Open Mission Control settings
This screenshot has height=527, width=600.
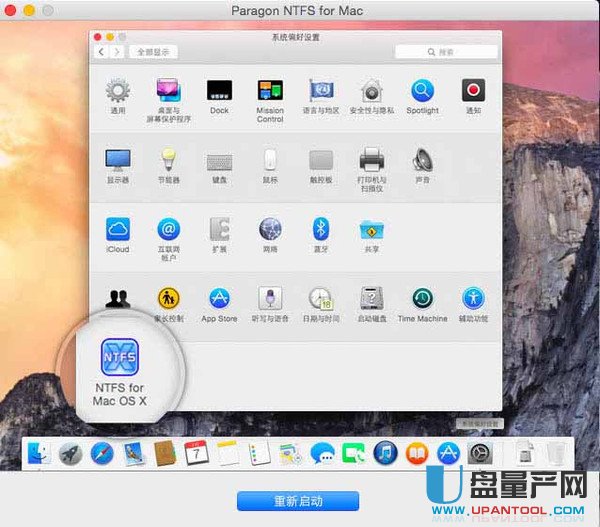pos(270,91)
